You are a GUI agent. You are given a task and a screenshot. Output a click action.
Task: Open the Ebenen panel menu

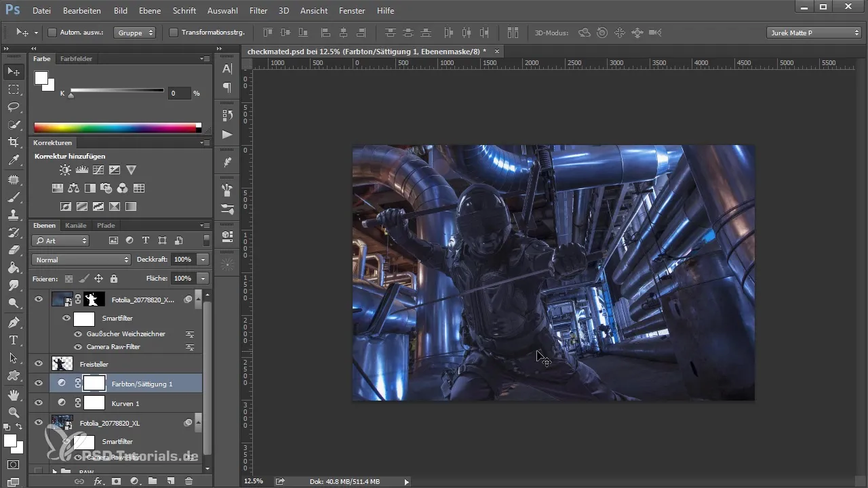click(205, 225)
